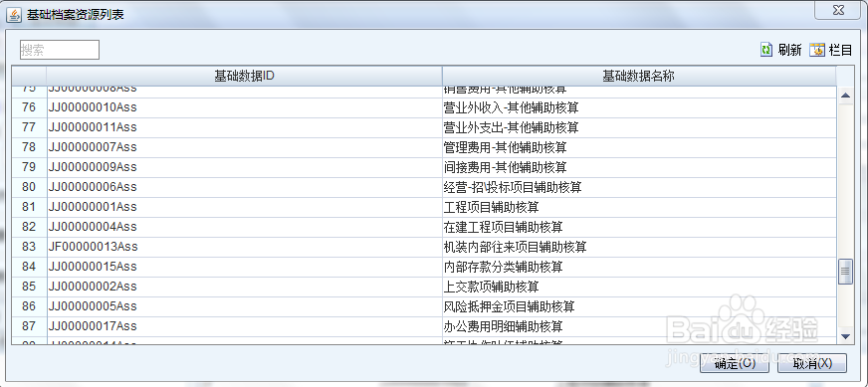Click the Java icon in the title bar
The width and height of the screenshot is (868, 387).
click(x=15, y=14)
